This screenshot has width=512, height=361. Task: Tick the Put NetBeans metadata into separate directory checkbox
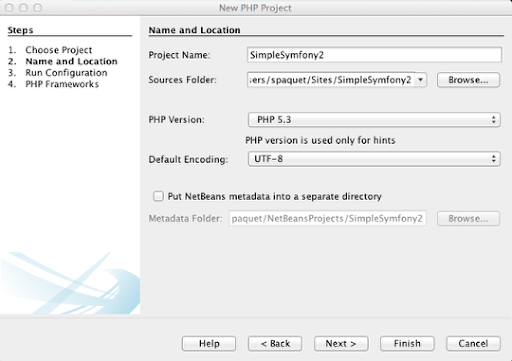click(158, 196)
